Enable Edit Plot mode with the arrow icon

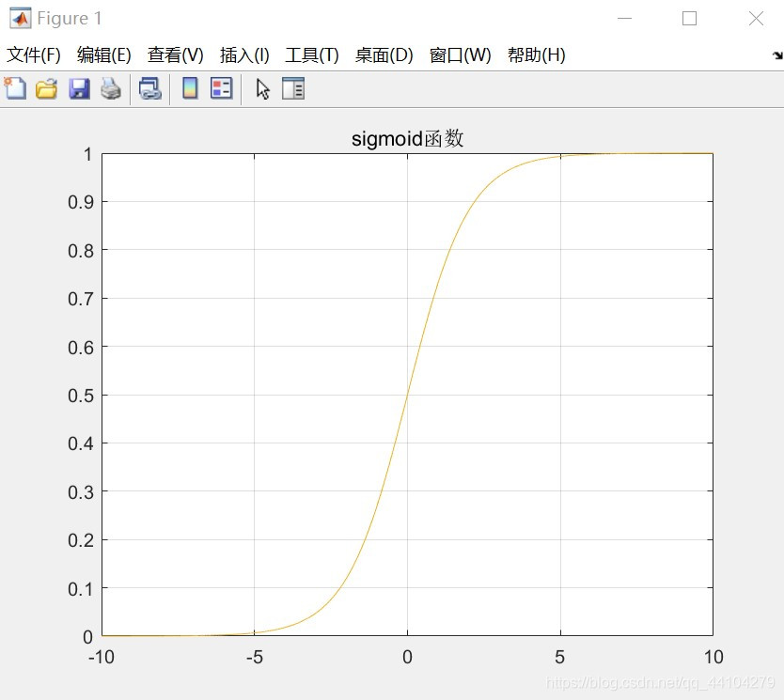pos(261,87)
